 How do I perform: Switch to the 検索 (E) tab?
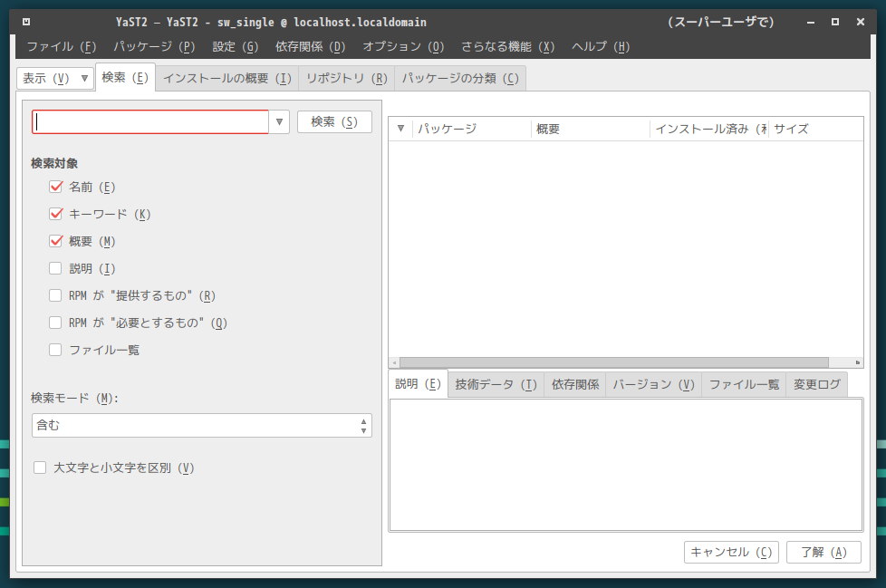click(125, 77)
